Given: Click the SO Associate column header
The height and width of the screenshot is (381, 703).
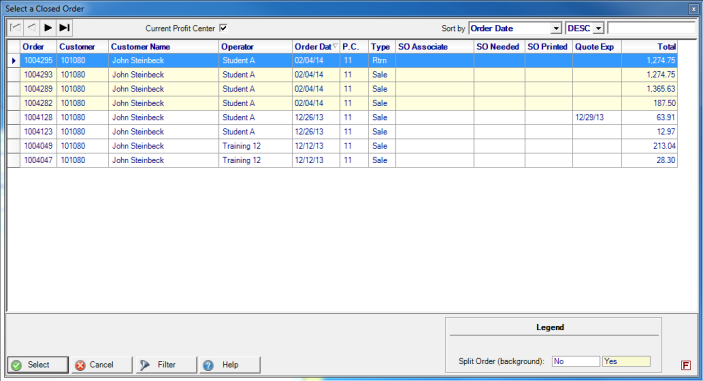Looking at the screenshot, I should (434, 47).
